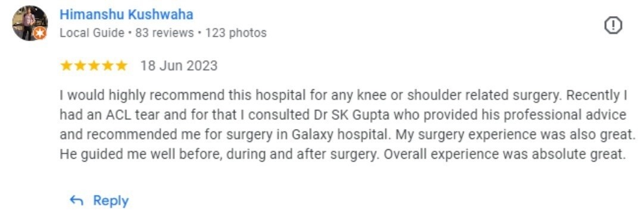Click the words ACL tear in review
The image size is (644, 214).
(x=127, y=115)
